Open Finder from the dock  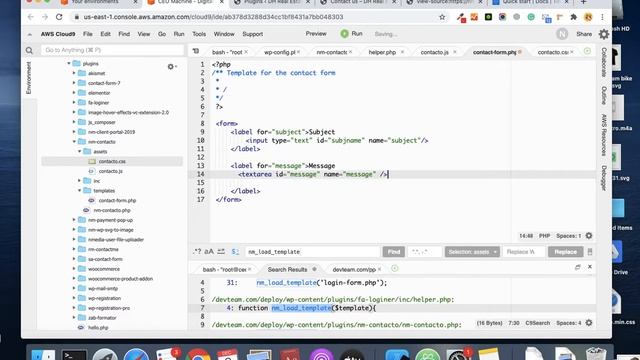(43, 354)
